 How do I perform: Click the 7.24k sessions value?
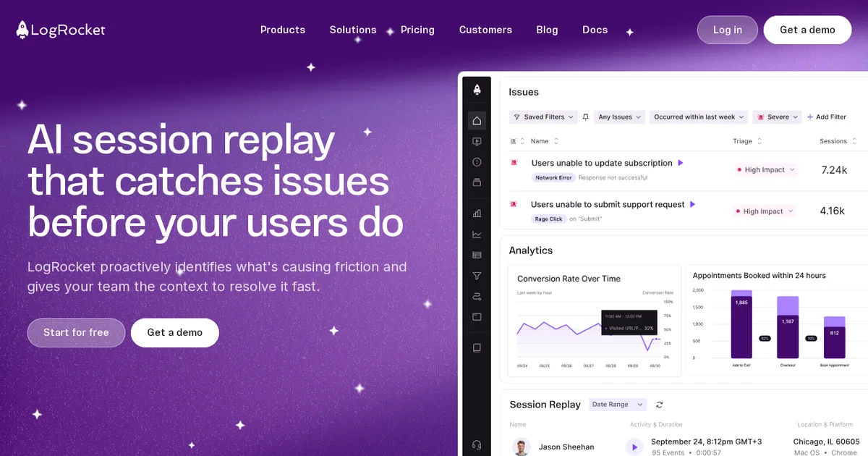[834, 170]
